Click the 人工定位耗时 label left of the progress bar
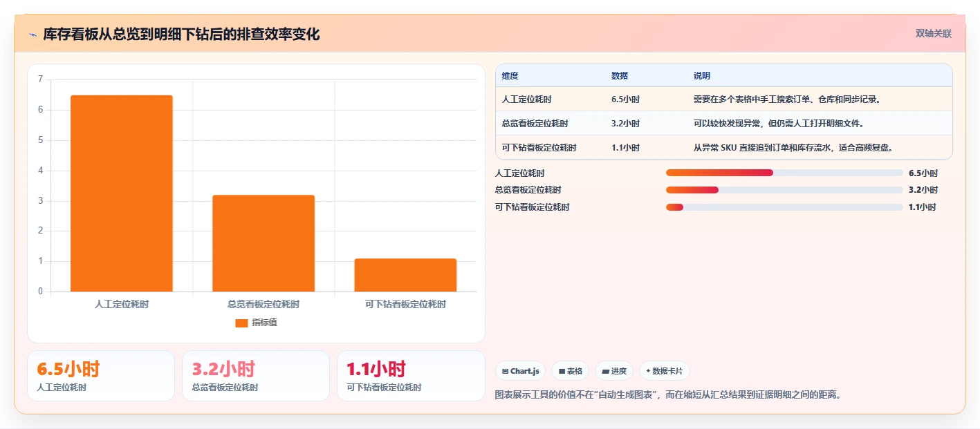The image size is (980, 429). (x=520, y=173)
